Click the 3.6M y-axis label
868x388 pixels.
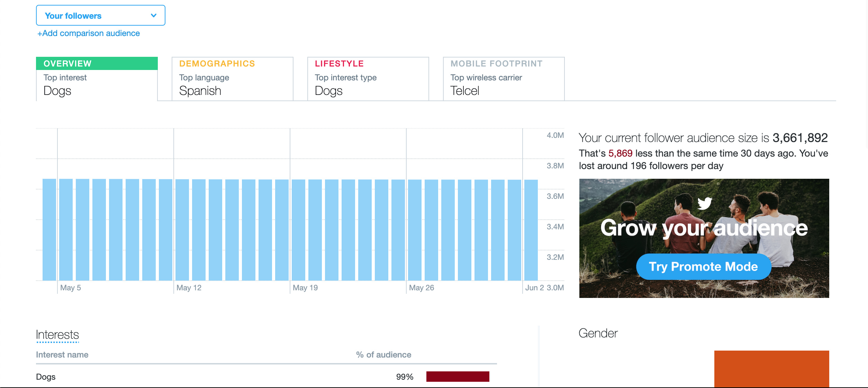(x=555, y=196)
